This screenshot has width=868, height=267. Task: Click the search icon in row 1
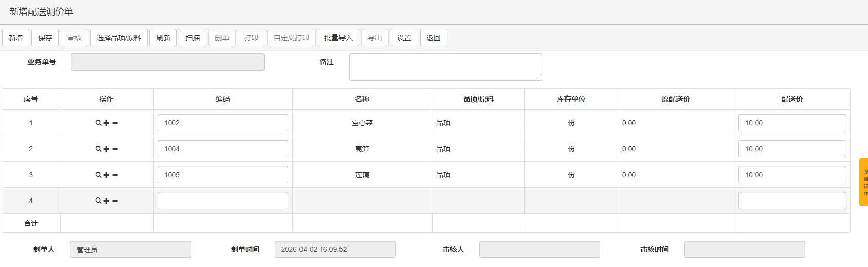pos(98,123)
